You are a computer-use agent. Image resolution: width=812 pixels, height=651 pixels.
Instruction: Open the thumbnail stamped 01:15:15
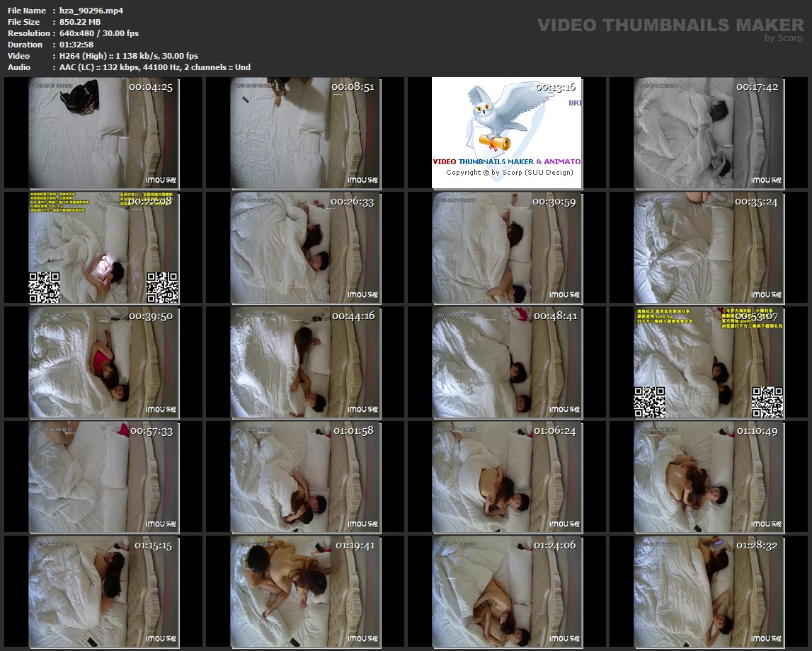[x=103, y=592]
